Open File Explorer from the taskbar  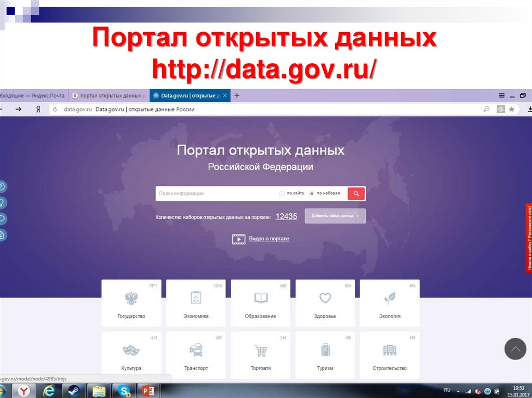[x=99, y=391]
